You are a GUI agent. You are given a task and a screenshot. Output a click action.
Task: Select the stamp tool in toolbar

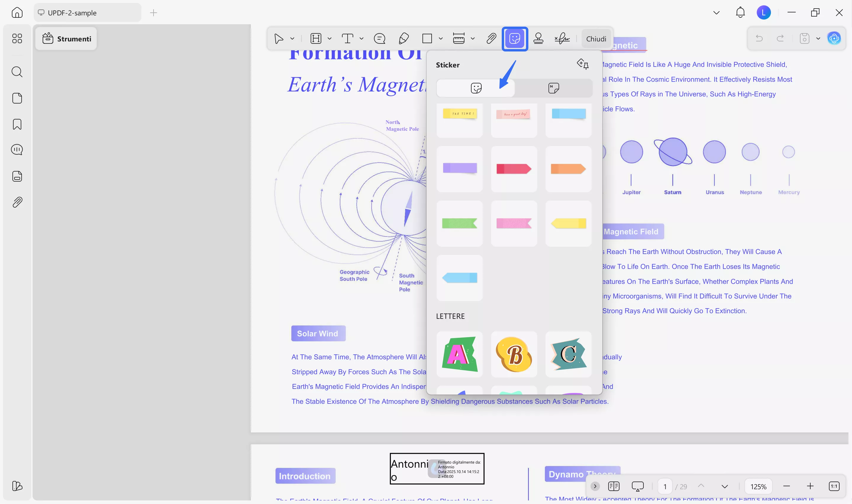coord(538,38)
